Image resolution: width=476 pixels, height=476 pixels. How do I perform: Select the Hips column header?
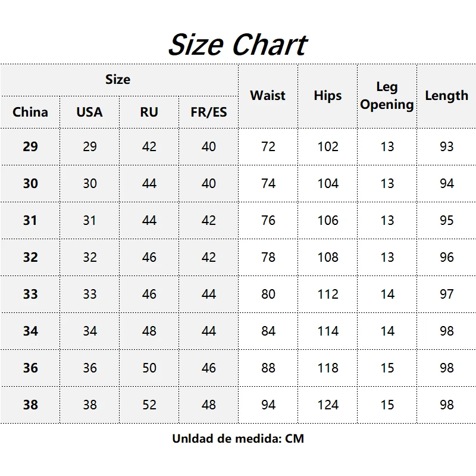tap(327, 95)
